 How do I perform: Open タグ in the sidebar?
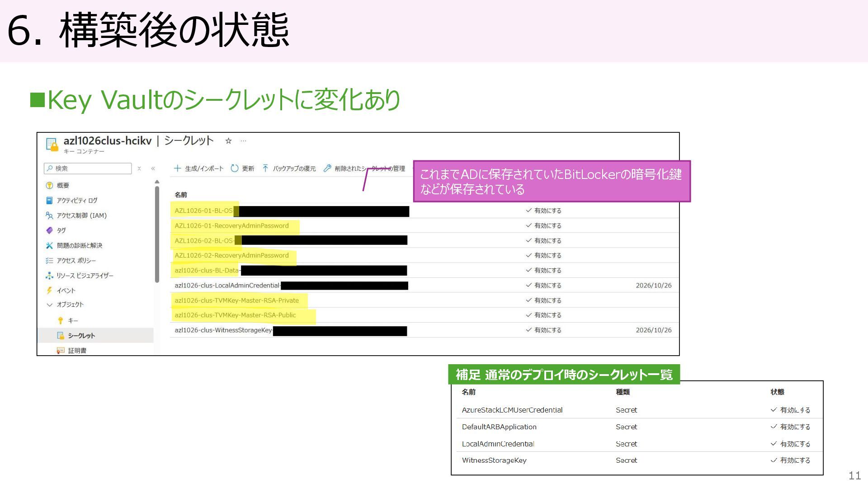point(61,230)
